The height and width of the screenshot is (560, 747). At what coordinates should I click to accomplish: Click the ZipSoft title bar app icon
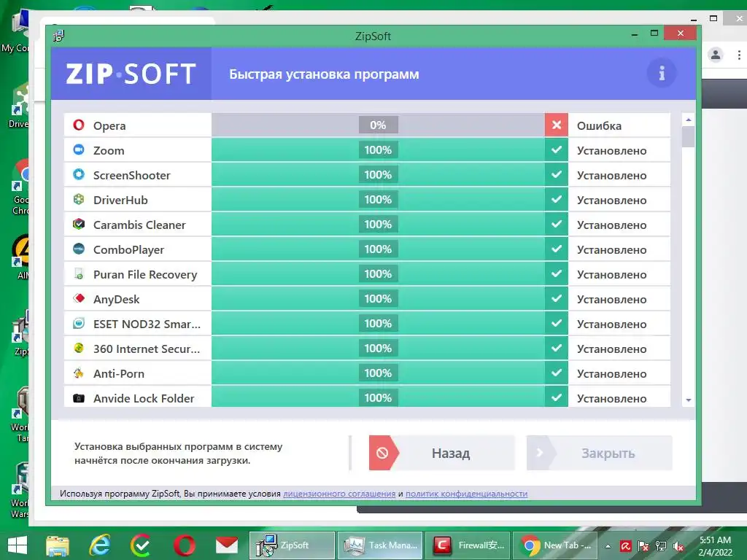click(58, 36)
